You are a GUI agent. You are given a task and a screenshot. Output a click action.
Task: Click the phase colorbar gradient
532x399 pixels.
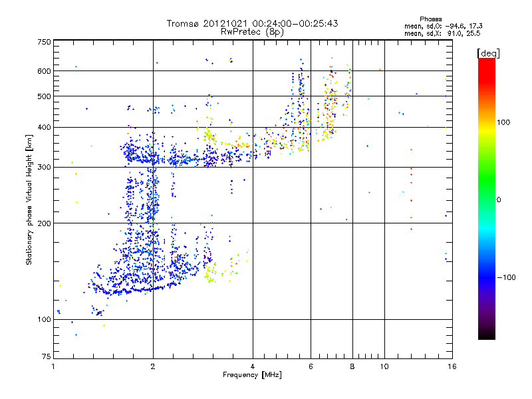tap(487, 198)
